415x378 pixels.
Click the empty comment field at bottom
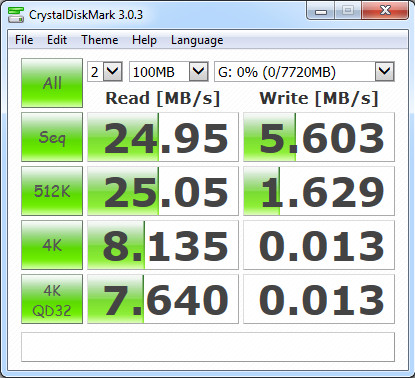(x=208, y=347)
